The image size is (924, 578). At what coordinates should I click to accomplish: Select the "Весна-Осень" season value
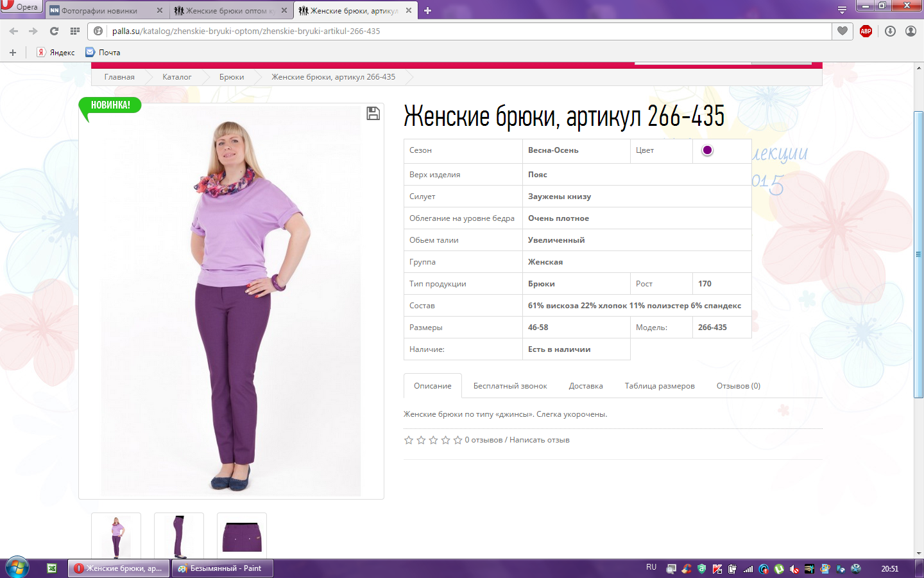[x=553, y=150]
